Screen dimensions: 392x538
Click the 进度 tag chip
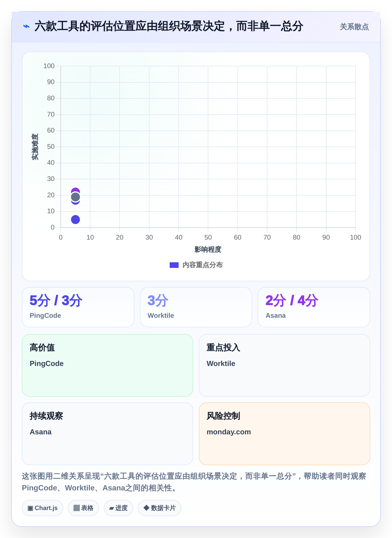click(118, 508)
